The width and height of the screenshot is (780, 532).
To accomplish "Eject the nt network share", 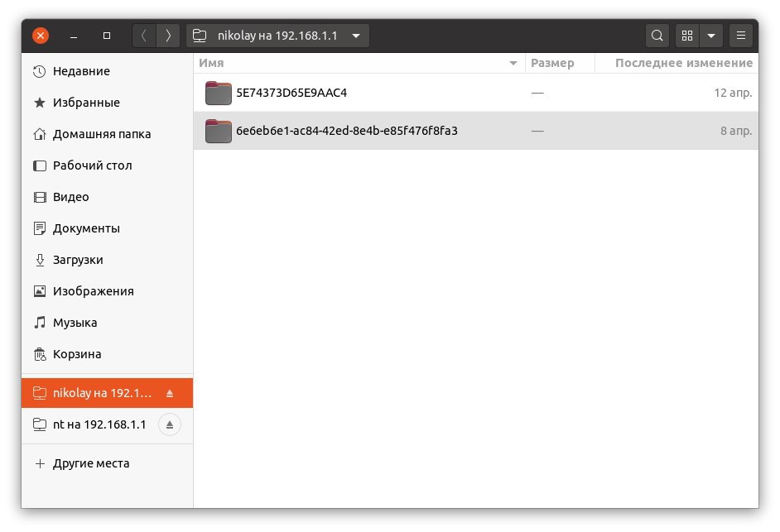I will click(x=170, y=424).
